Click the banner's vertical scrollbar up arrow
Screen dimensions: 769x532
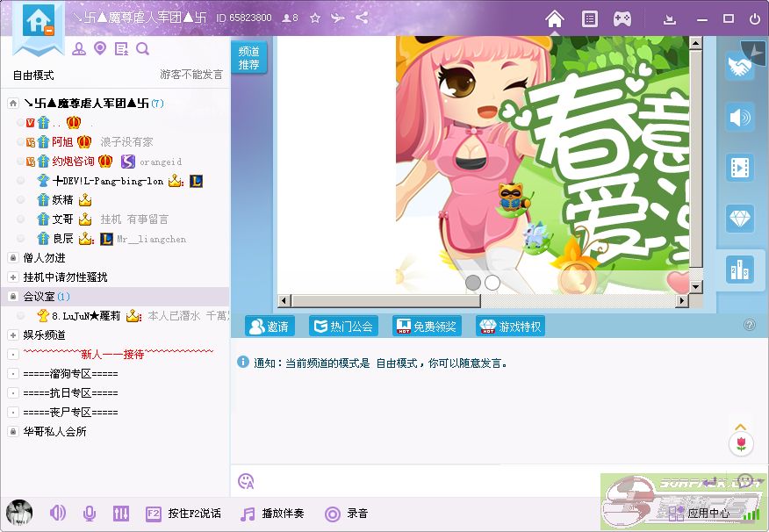[695, 43]
